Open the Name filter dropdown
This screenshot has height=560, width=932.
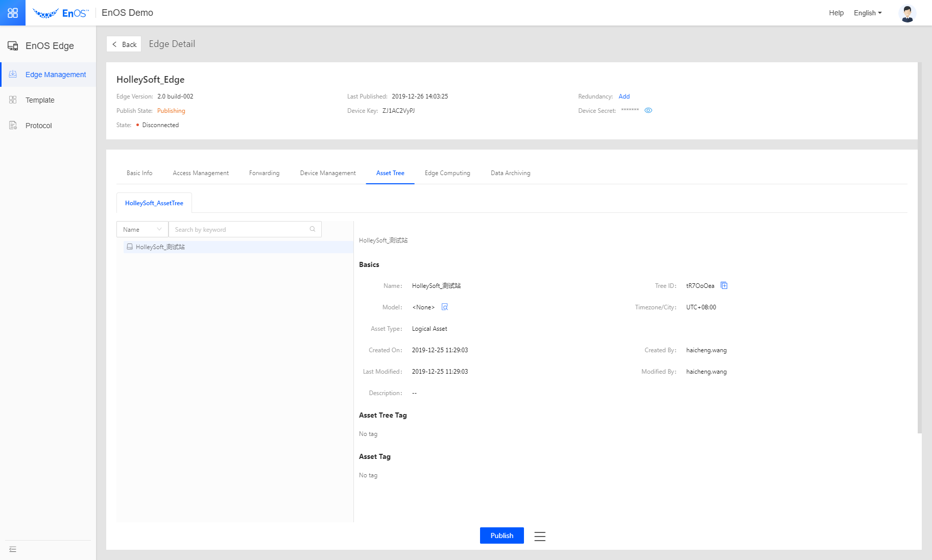[x=142, y=229]
